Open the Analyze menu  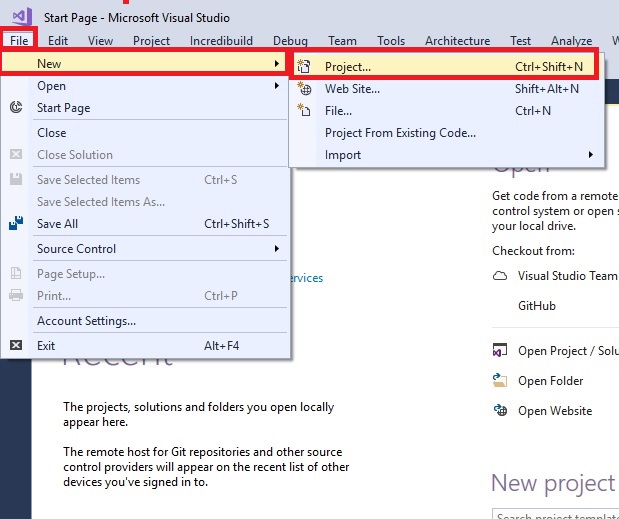[571, 40]
